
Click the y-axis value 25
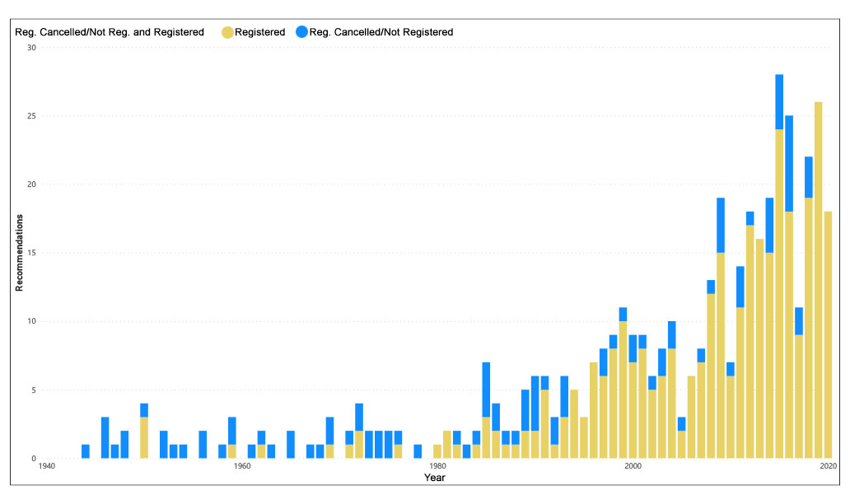pyautogui.click(x=31, y=116)
